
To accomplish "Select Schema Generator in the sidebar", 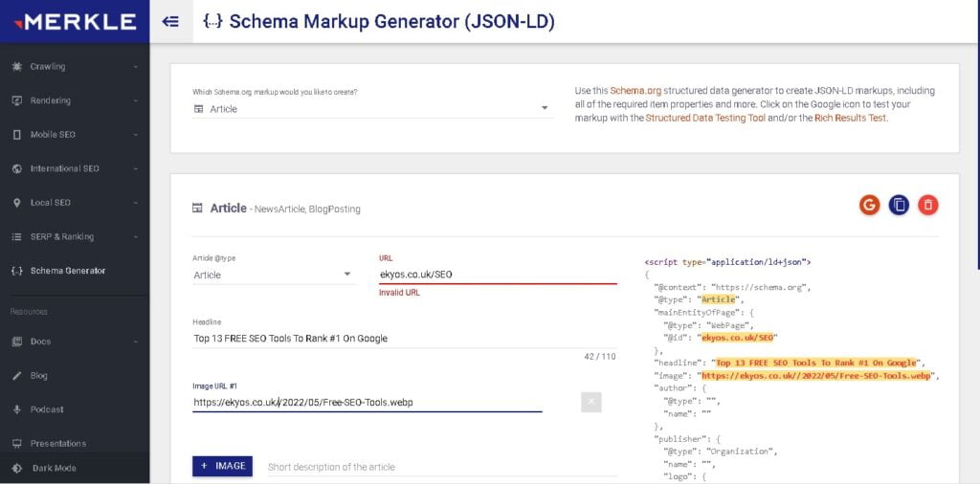I will [x=75, y=271].
